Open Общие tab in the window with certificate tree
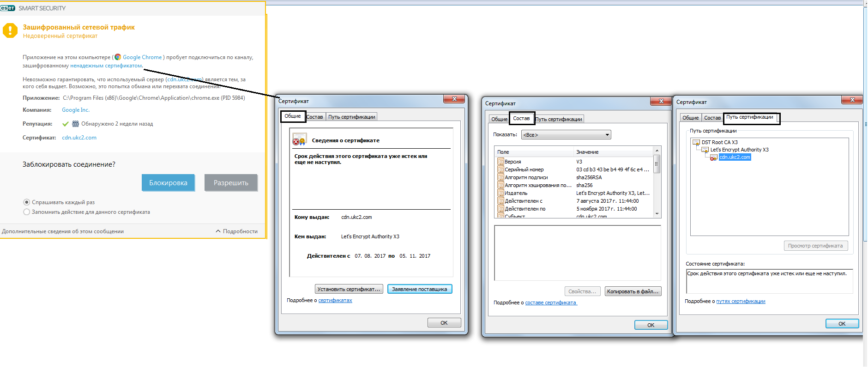This screenshot has width=868, height=375. click(691, 118)
